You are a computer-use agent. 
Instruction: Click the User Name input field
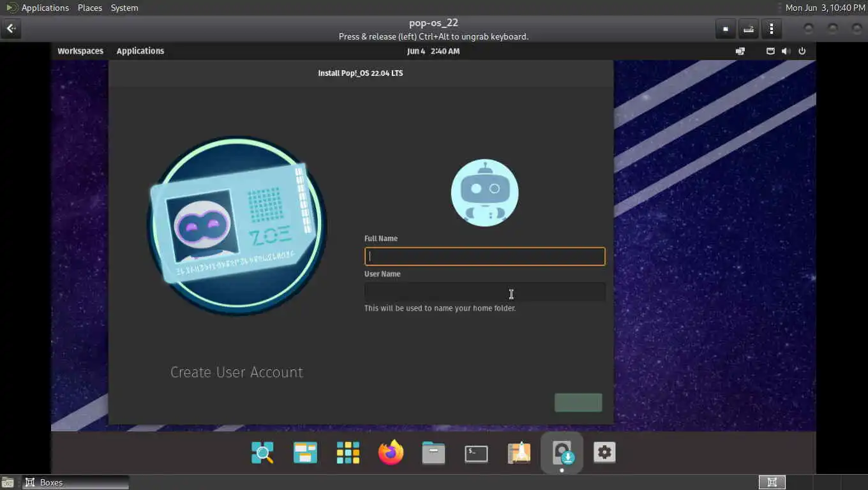[x=485, y=292]
